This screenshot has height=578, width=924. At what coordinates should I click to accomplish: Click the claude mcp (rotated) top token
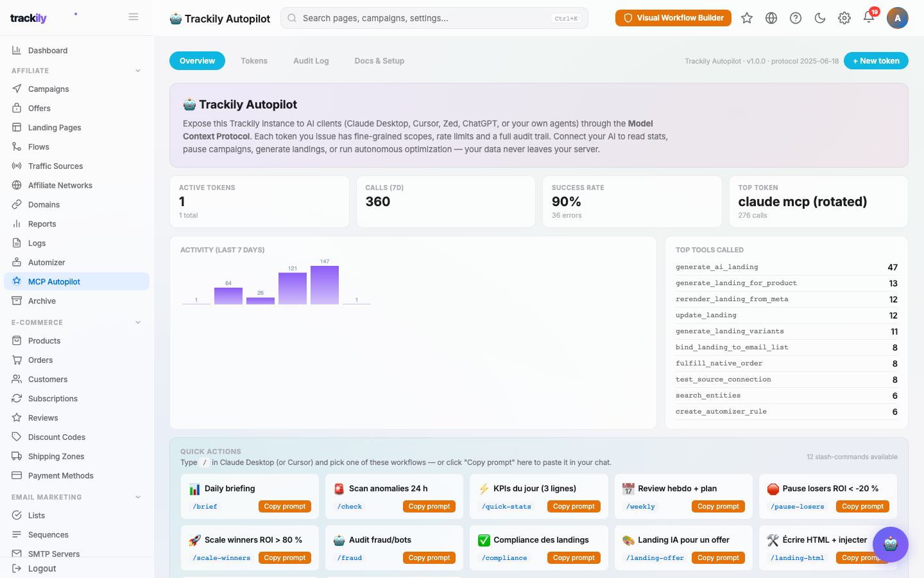(803, 202)
